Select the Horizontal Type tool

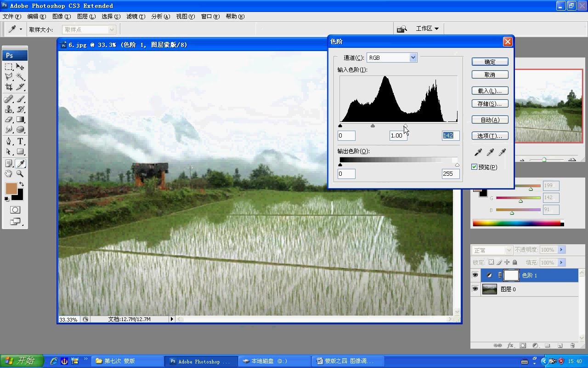(20, 141)
